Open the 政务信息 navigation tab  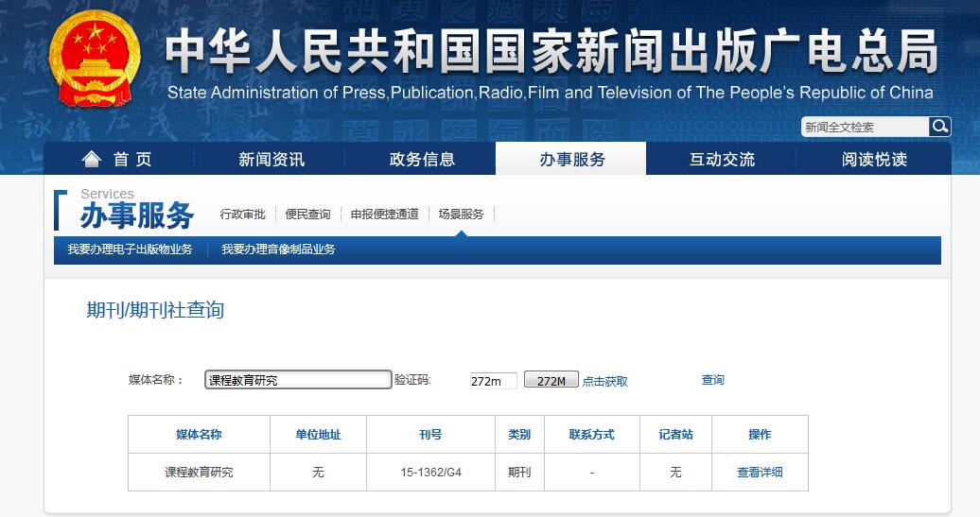coord(422,160)
